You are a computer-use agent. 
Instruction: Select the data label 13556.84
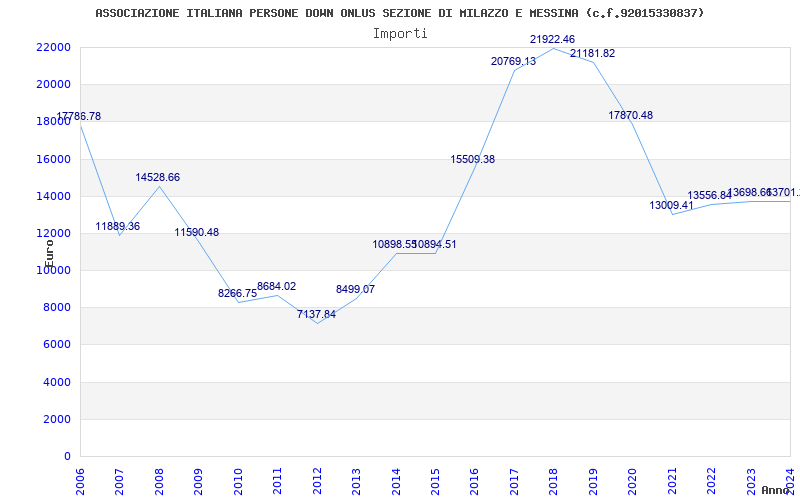point(710,195)
